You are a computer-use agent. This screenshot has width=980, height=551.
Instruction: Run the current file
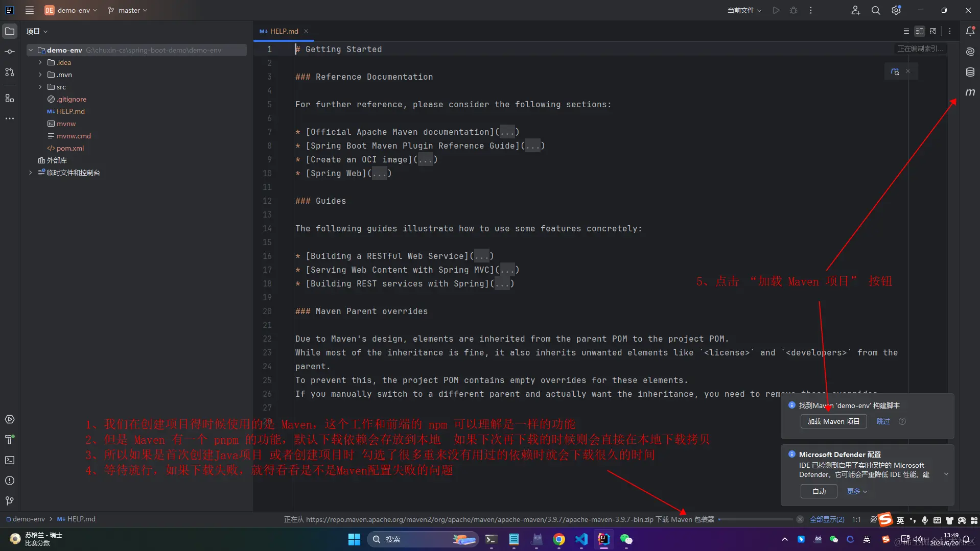coord(776,10)
